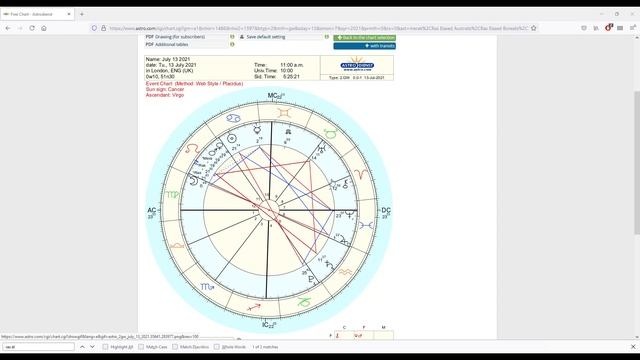Open the browser home page
Image resolution: width=640 pixels, height=360 pixels.
(x=44, y=28)
